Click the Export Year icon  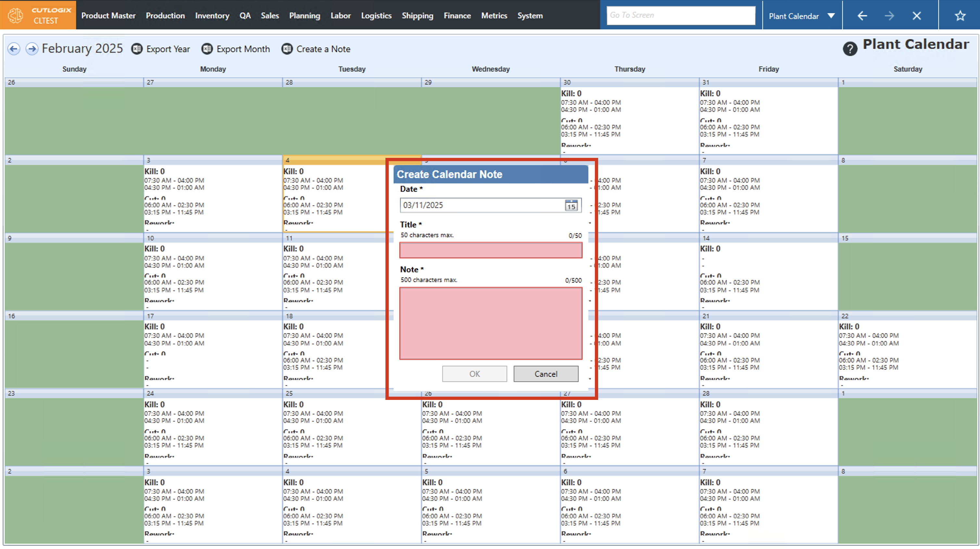point(137,49)
